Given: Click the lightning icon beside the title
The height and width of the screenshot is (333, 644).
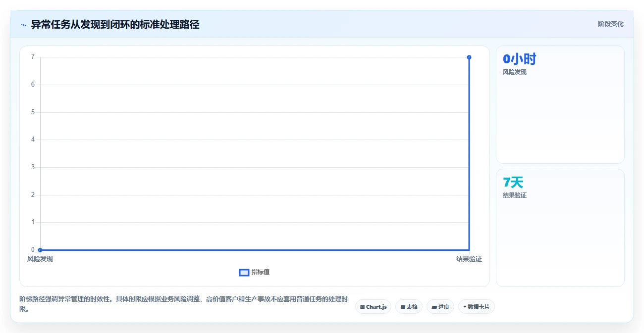Looking at the screenshot, I should tap(23, 24).
